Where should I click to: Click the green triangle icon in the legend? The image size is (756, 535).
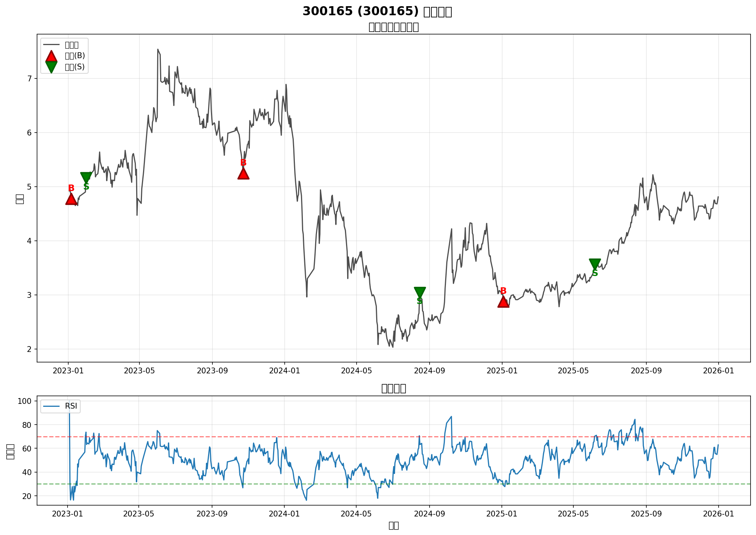51,67
